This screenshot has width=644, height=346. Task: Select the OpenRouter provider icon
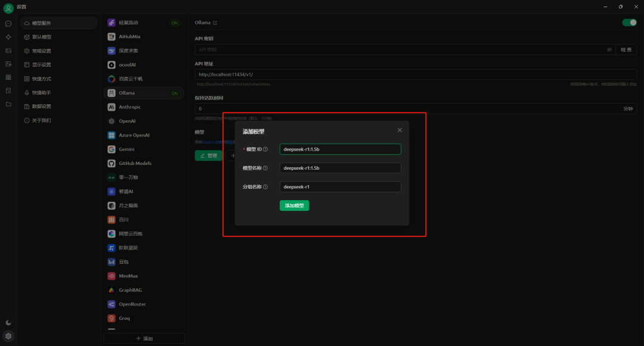pyautogui.click(x=112, y=304)
